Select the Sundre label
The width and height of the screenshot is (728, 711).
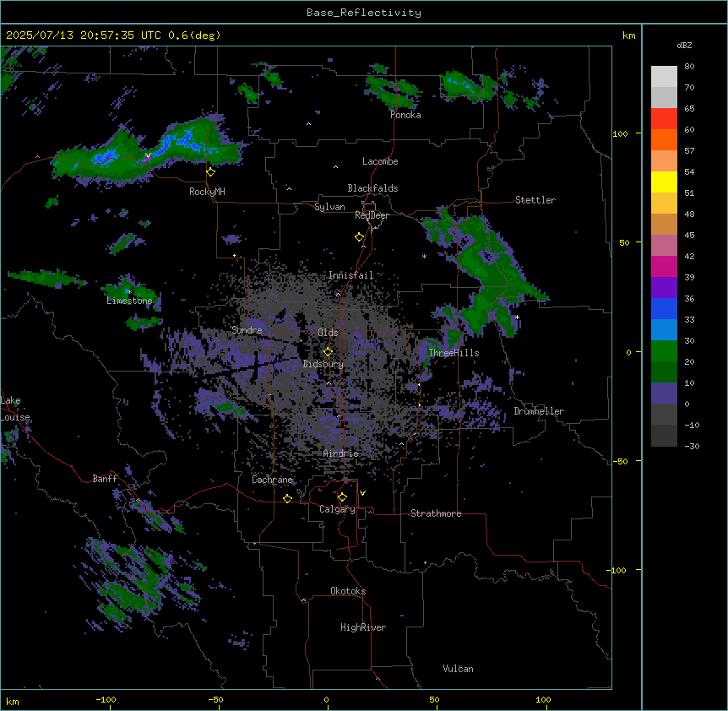(x=247, y=330)
